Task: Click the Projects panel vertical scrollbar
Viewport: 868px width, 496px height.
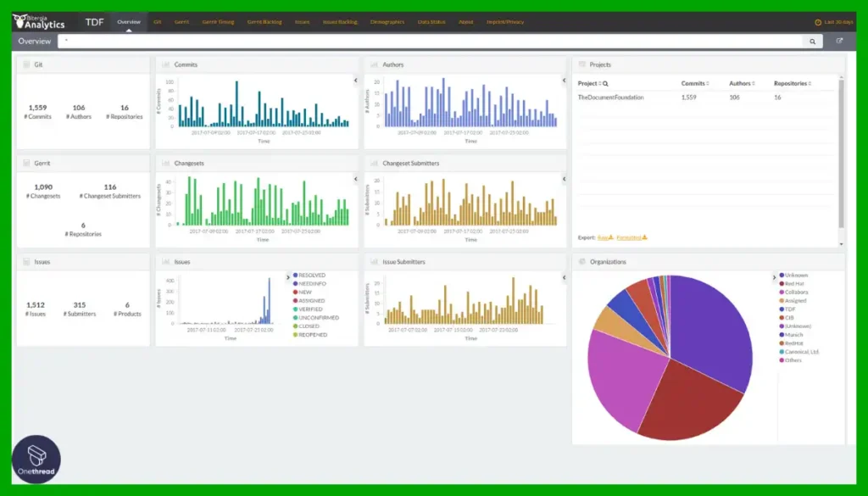Action: pyautogui.click(x=842, y=154)
